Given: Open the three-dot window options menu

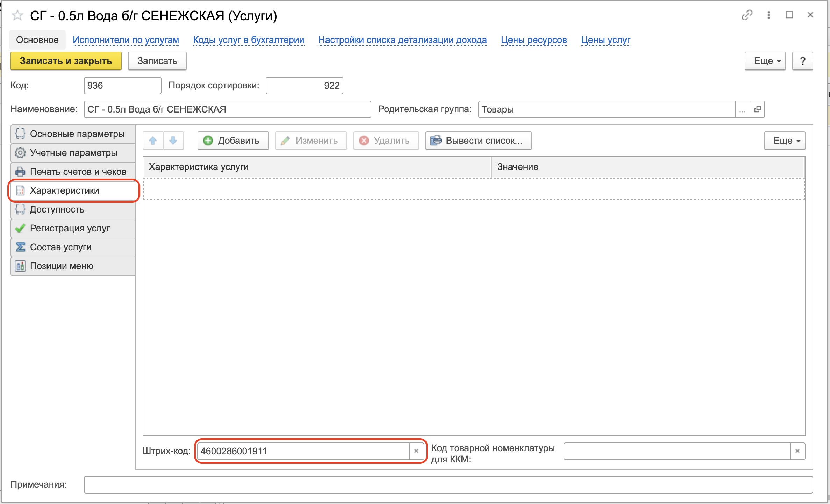Looking at the screenshot, I should click(768, 15).
